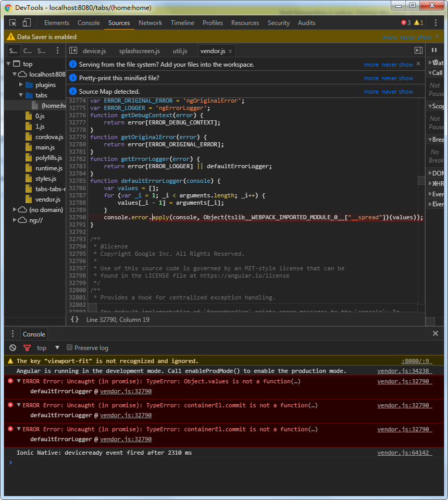Clear the console log icon
The height and width of the screenshot is (500, 448).
tap(13, 347)
